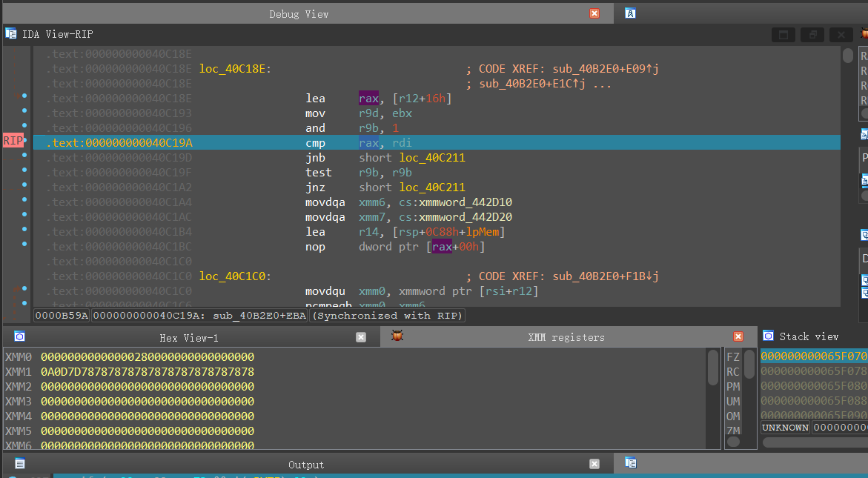Close the Hex View-1 tab
Viewport: 868px width, 478px height.
(x=361, y=337)
